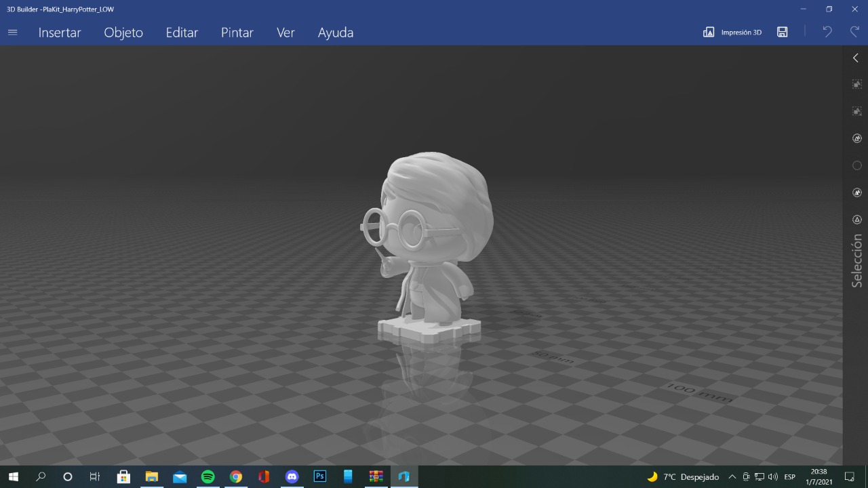
Task: Click the first selection-square icon in Selección panel
Action: click(x=857, y=84)
